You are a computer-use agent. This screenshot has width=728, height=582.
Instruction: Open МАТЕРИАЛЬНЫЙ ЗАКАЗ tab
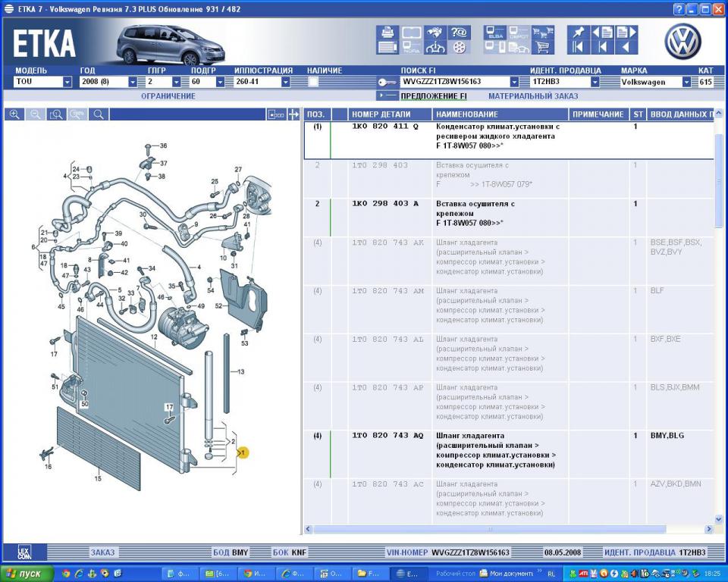[533, 96]
